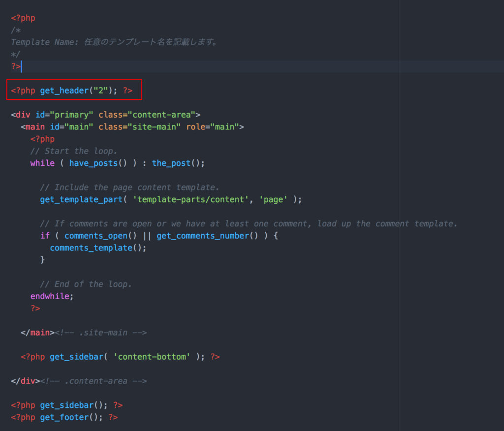Click the get_header function call in red box
The image size is (504, 431).
pyautogui.click(x=63, y=91)
